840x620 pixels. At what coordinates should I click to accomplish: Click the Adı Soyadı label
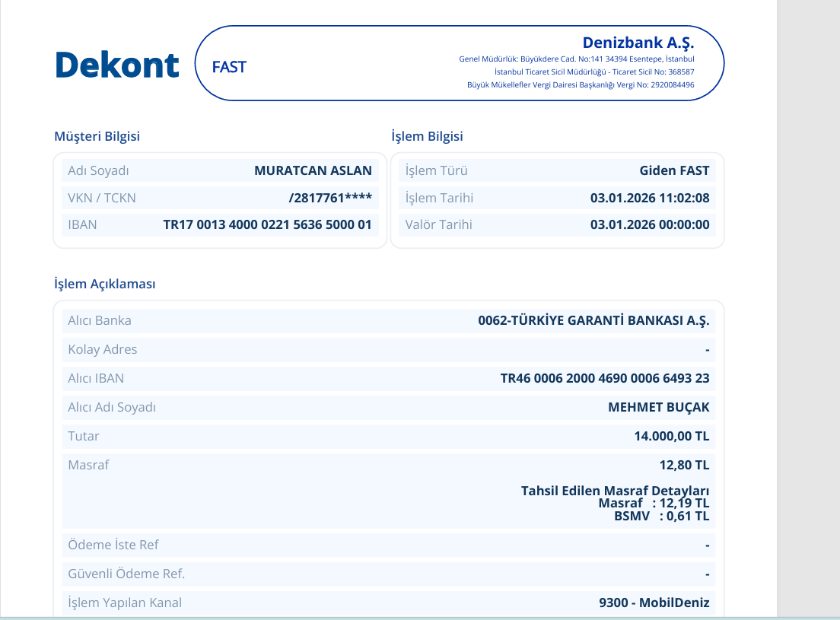99,171
